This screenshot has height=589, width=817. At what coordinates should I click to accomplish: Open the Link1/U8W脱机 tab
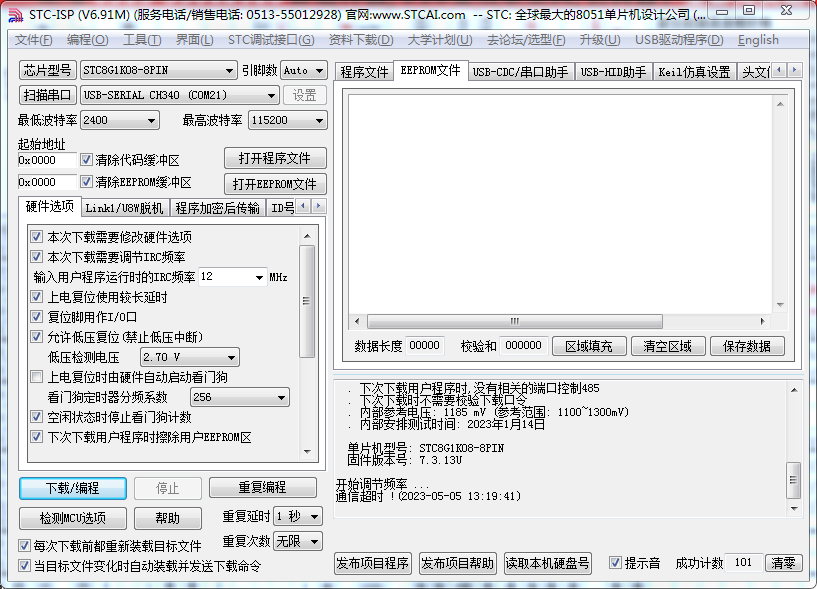click(x=125, y=208)
